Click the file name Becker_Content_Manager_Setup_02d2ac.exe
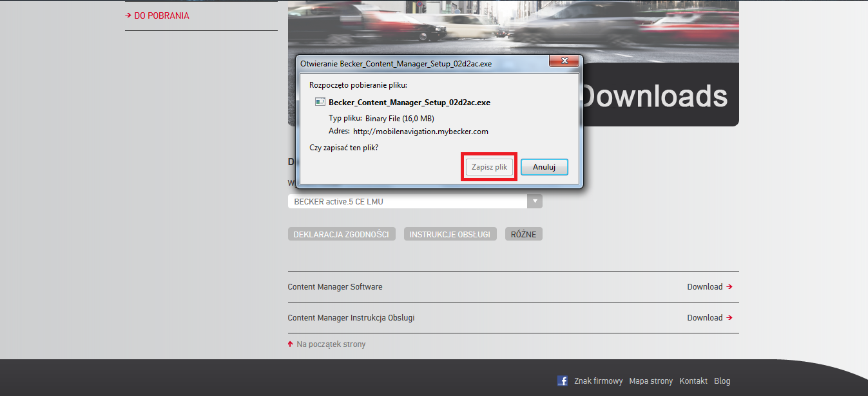868x396 pixels. 410,102
